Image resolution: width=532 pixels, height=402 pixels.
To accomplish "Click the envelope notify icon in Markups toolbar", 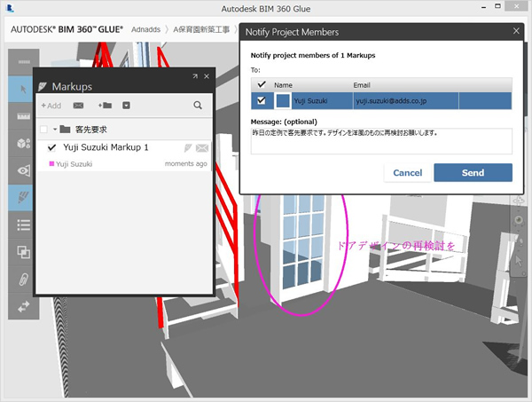I will tap(78, 106).
